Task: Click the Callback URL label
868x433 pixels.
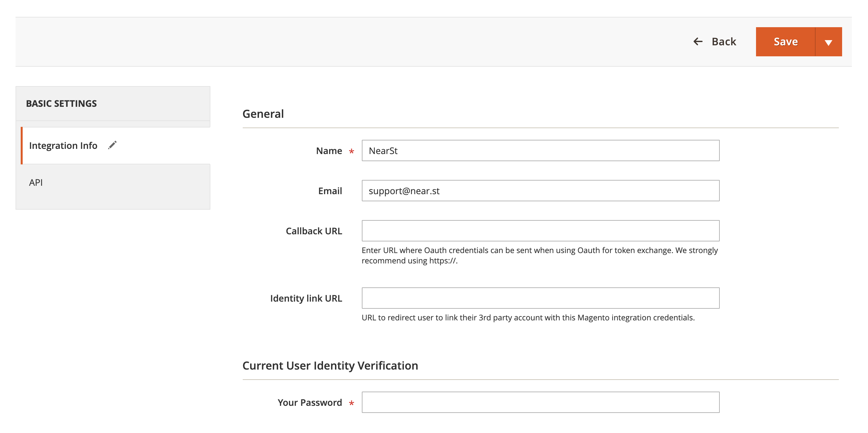Action: coord(314,231)
